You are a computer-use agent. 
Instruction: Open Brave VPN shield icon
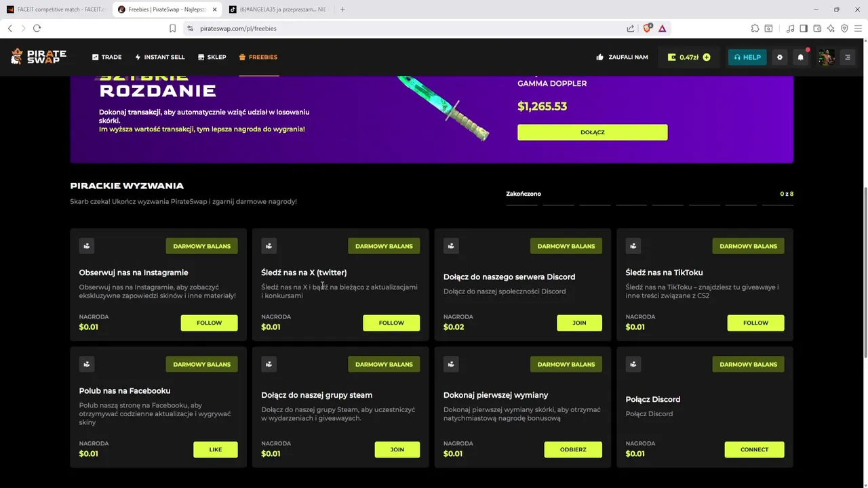[844, 28]
